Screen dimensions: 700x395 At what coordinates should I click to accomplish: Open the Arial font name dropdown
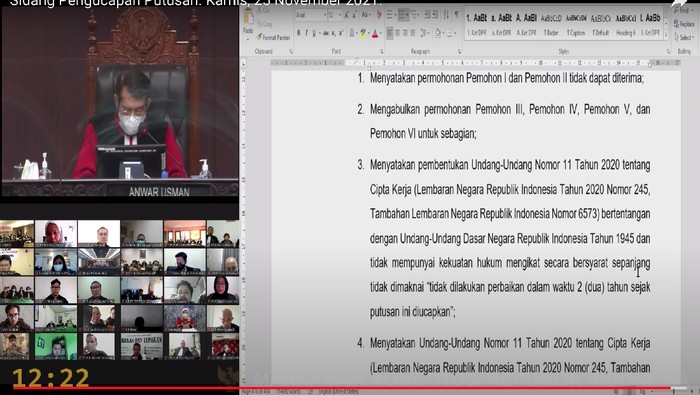325,15
